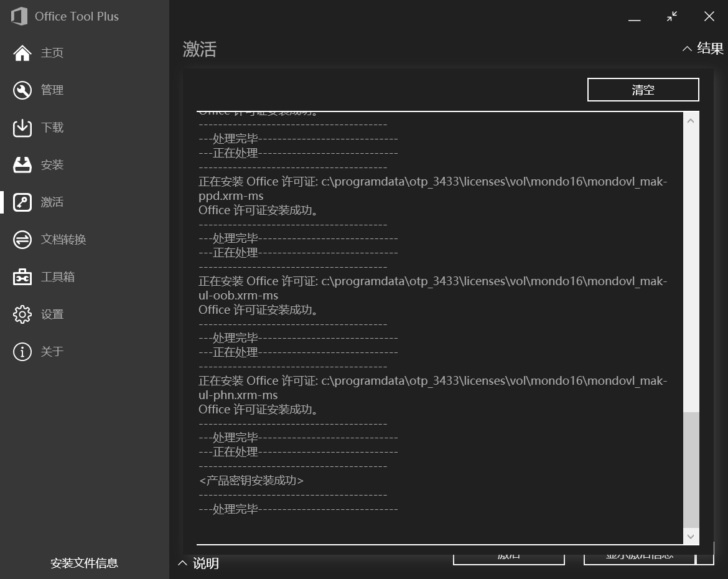Expand the 说明 description panel

click(x=198, y=563)
